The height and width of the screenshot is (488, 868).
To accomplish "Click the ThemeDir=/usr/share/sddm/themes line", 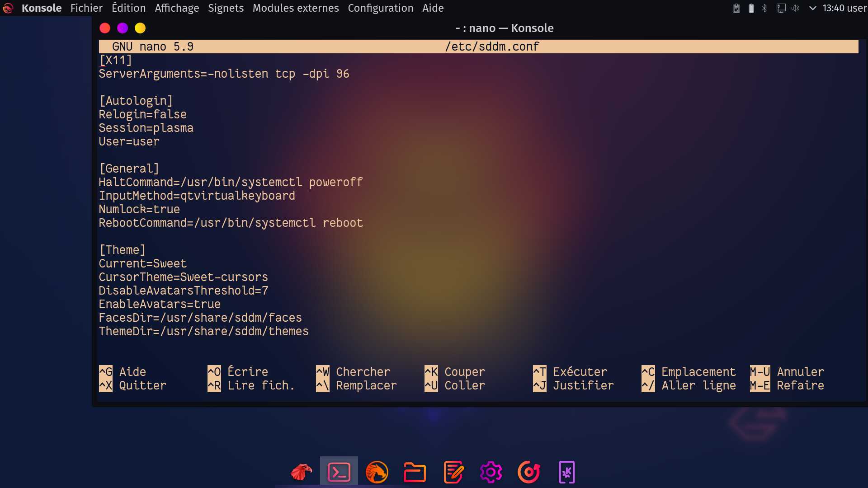I will tap(204, 331).
